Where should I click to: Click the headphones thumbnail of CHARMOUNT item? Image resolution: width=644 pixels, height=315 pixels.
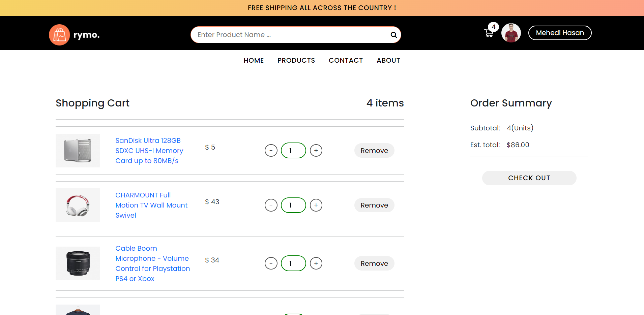pyautogui.click(x=78, y=205)
